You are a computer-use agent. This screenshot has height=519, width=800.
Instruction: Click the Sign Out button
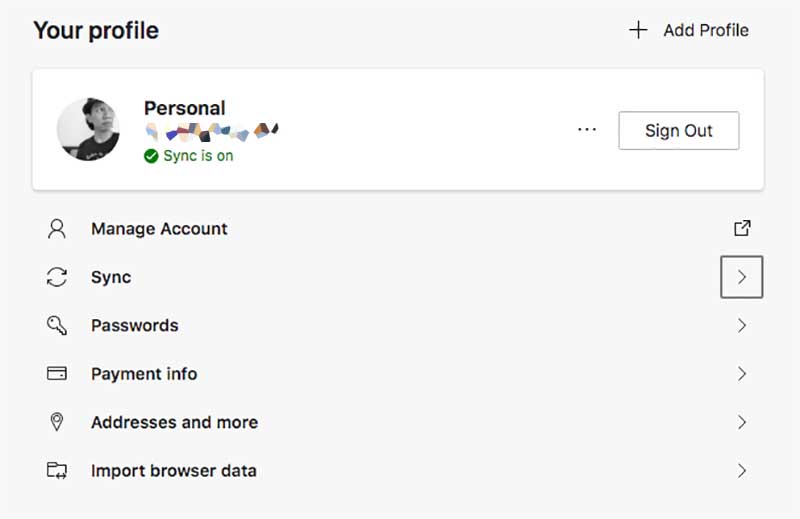click(x=679, y=131)
